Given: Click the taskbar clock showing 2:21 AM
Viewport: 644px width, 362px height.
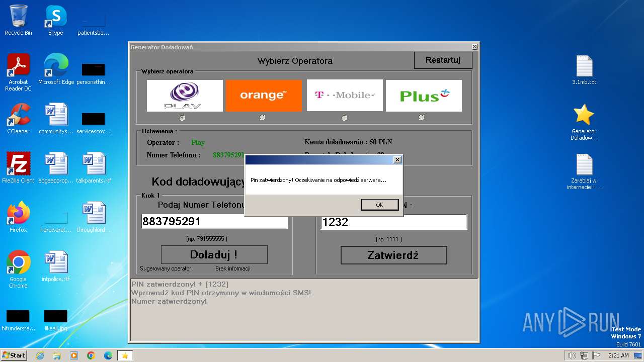Looking at the screenshot, I should click(x=619, y=355).
